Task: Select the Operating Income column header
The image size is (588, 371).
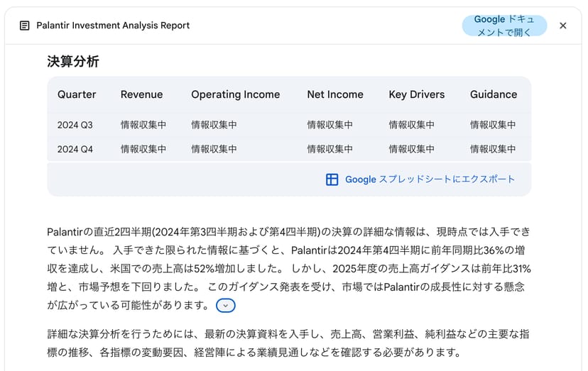Action: [x=235, y=94]
